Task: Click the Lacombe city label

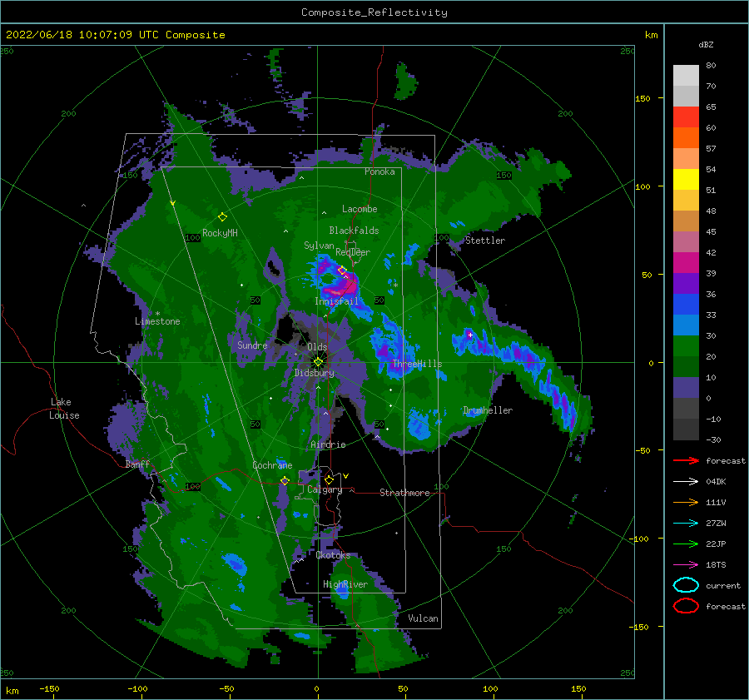Action: (x=360, y=209)
